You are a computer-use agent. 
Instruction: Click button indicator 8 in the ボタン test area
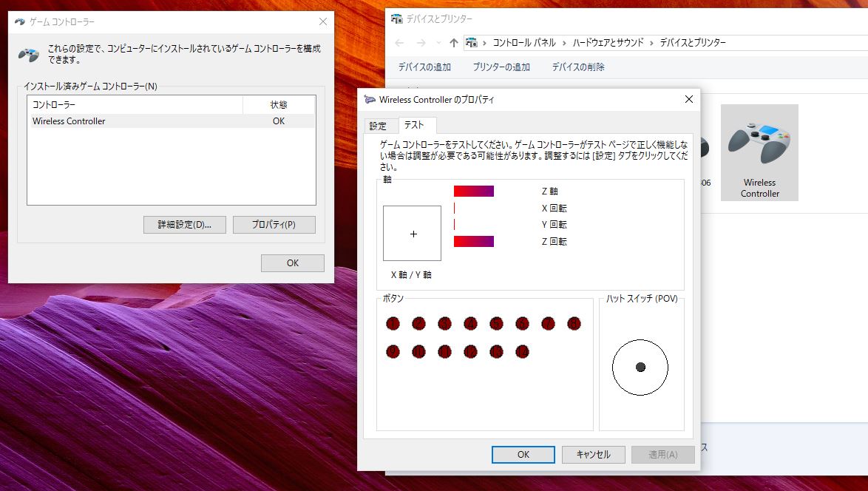(574, 324)
